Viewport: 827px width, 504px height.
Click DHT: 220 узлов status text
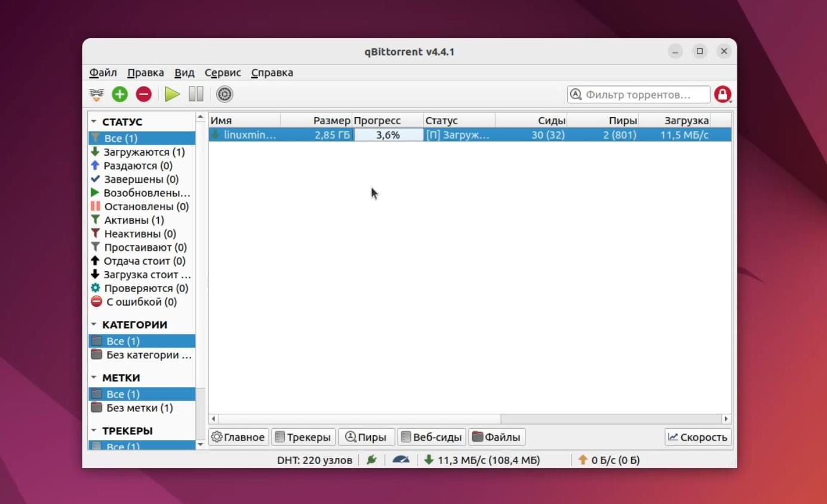316,460
